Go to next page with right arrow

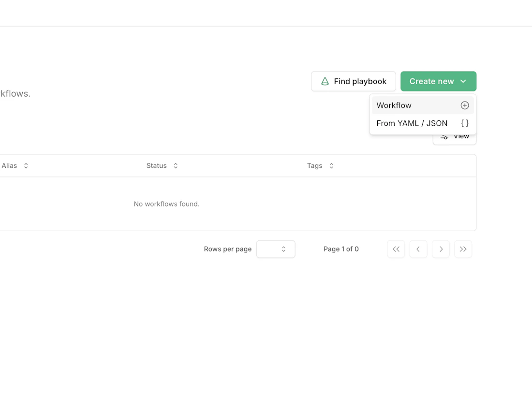441,249
